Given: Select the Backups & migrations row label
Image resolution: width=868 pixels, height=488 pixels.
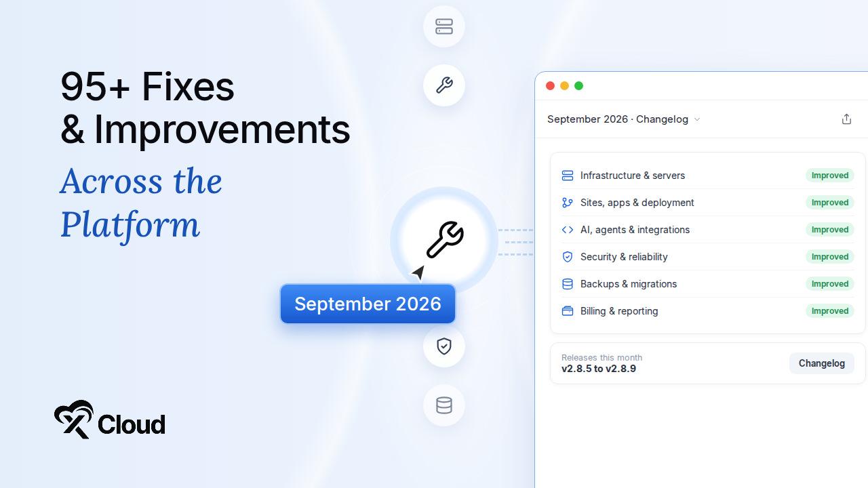Looking at the screenshot, I should pyautogui.click(x=629, y=284).
